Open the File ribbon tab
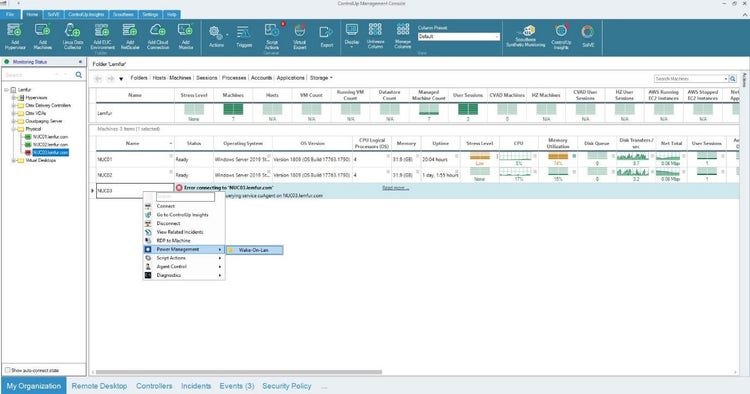Image resolution: width=750 pixels, height=394 pixels. coord(10,14)
